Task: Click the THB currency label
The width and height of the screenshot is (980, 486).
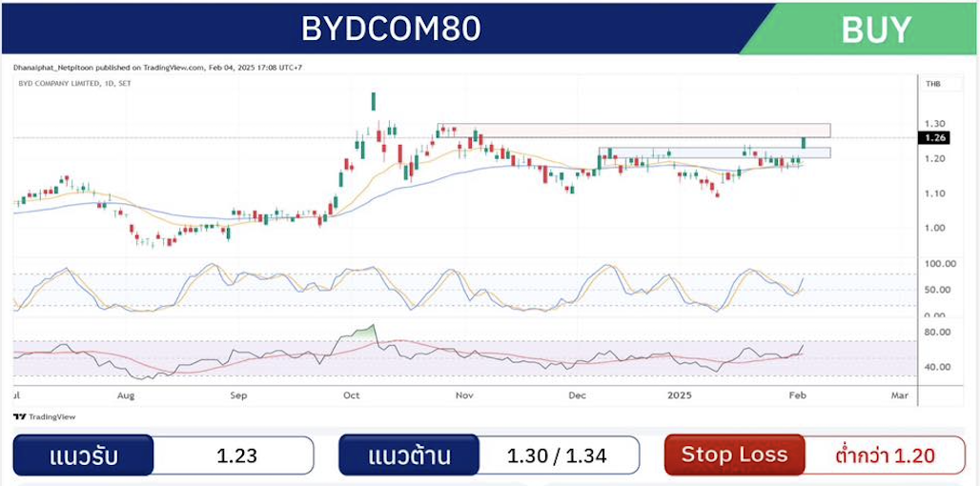Action: pos(933,84)
